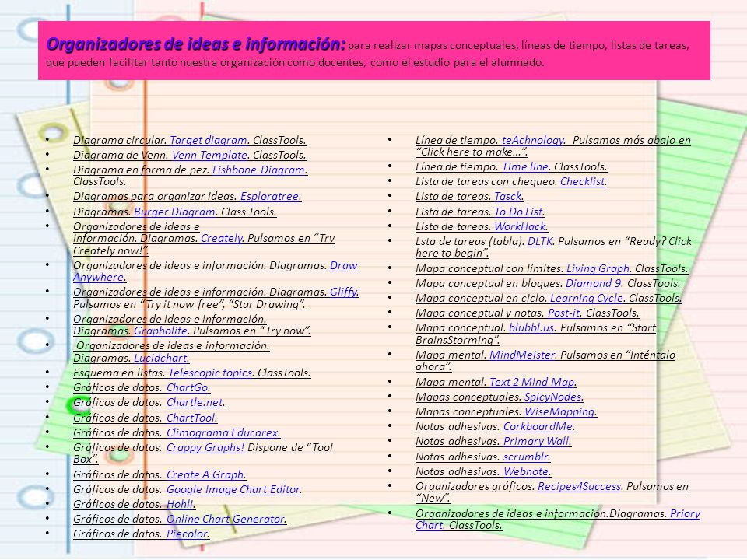Open the Chartle.net link
The height and width of the screenshot is (560, 747).
195,402
